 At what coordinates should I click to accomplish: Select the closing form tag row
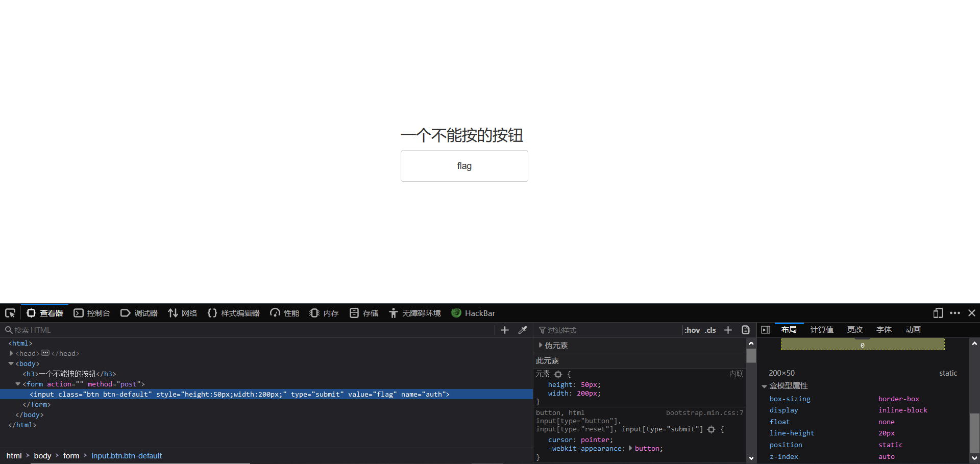[x=266, y=404]
